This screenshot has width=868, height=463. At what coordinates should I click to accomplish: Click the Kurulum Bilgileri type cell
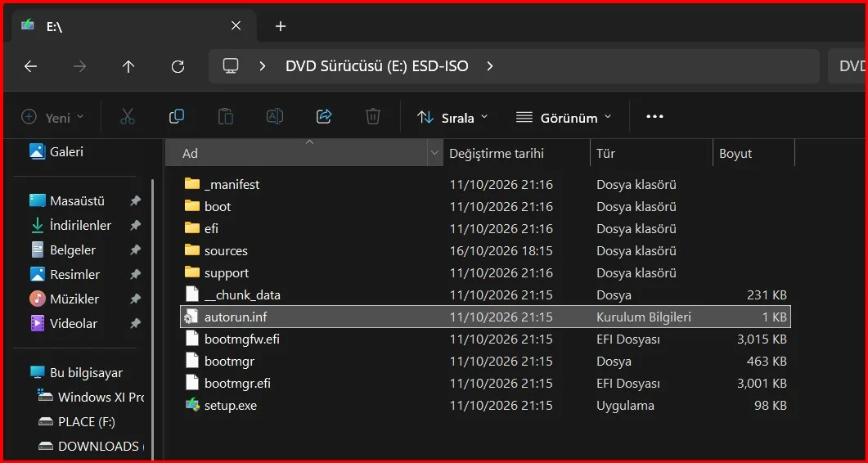pos(644,317)
